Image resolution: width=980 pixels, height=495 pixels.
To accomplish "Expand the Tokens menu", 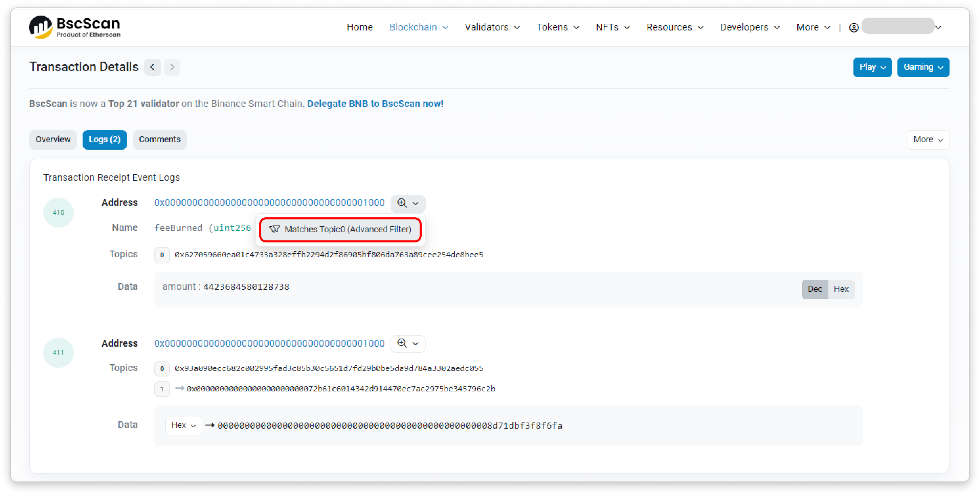I will [x=558, y=27].
